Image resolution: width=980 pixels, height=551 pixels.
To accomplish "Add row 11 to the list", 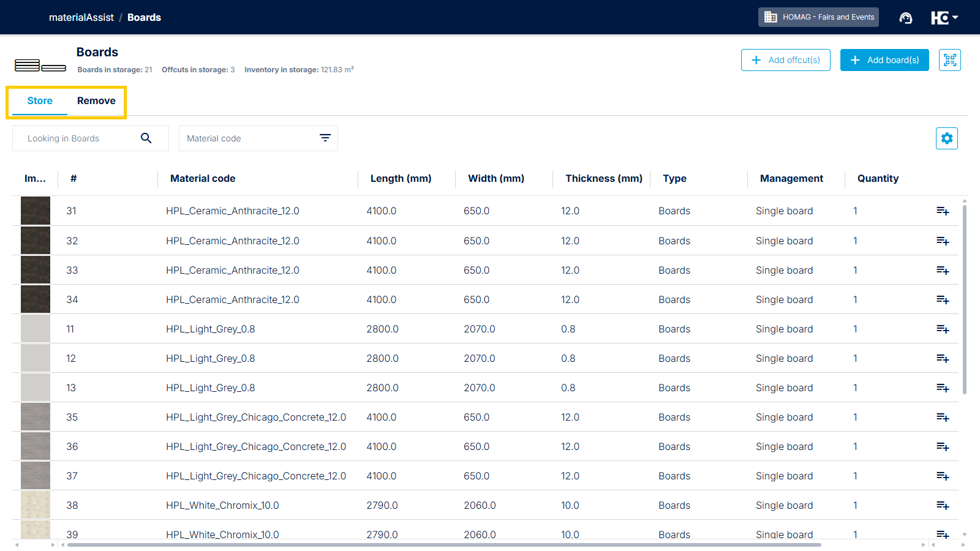I will point(943,329).
